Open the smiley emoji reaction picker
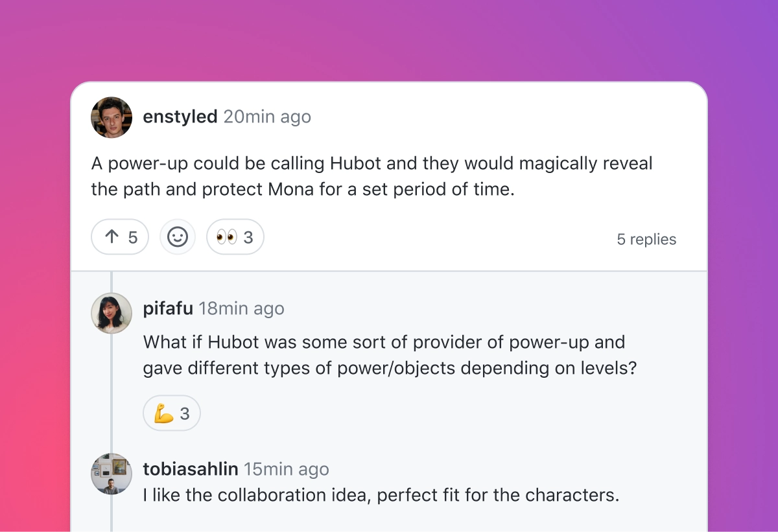778x532 pixels. (178, 237)
